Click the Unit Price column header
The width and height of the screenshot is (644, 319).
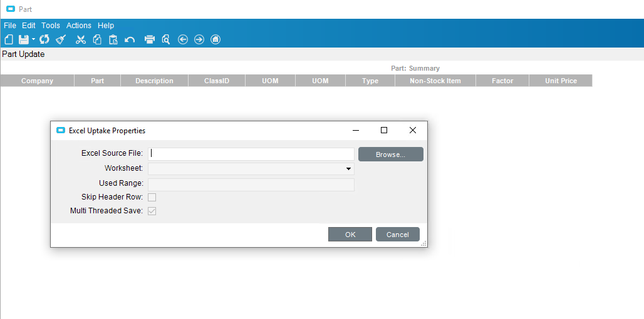(561, 81)
